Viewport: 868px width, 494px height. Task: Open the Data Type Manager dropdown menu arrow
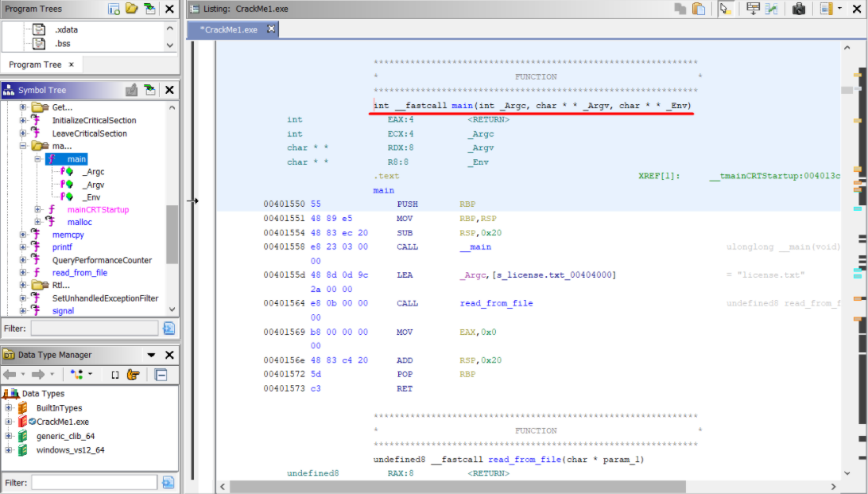pyautogui.click(x=151, y=355)
